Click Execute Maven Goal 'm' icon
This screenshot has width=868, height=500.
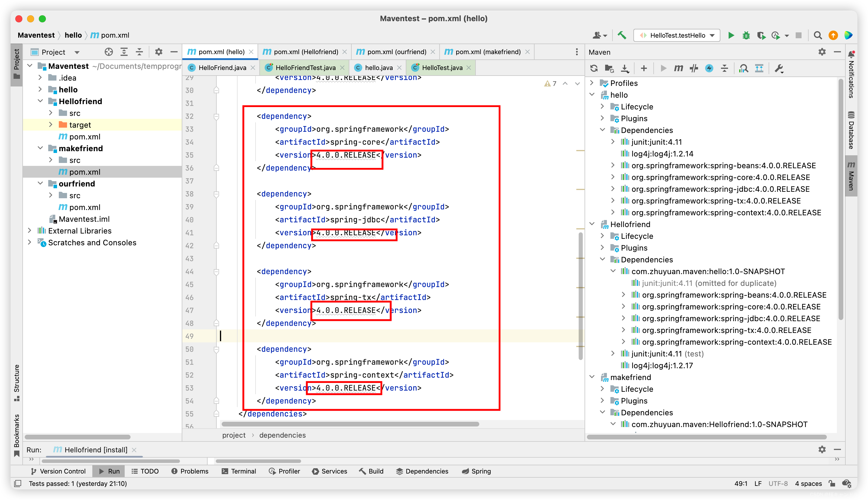678,68
